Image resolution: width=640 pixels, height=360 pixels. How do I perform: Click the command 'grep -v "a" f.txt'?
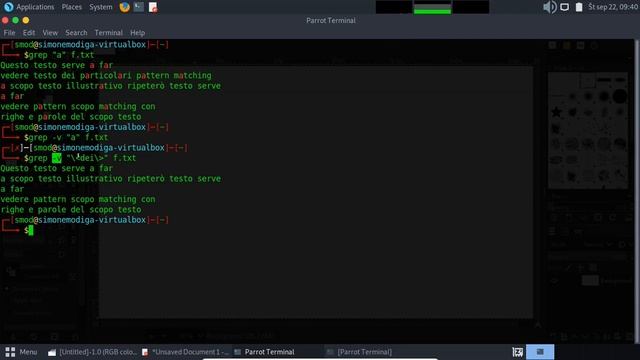[69, 138]
